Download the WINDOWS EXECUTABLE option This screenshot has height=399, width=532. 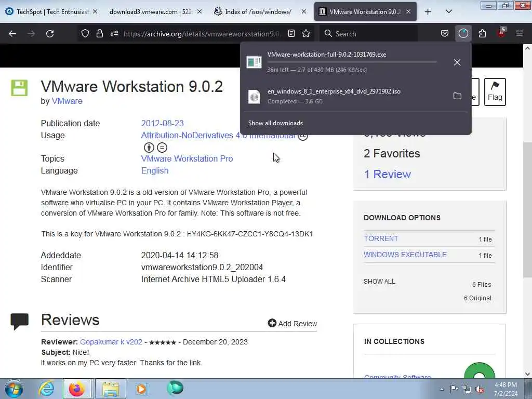pos(405,255)
